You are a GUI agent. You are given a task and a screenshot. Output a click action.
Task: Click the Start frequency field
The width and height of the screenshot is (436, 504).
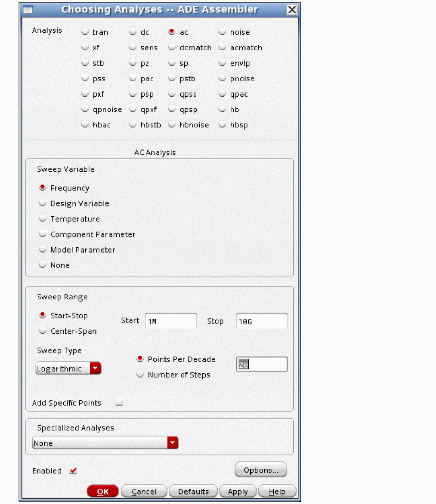tap(171, 321)
